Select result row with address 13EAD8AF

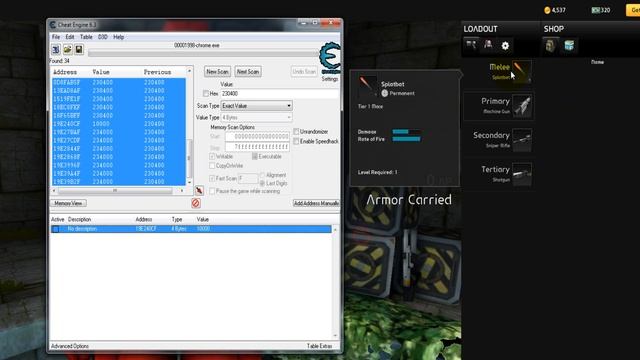pos(118,91)
